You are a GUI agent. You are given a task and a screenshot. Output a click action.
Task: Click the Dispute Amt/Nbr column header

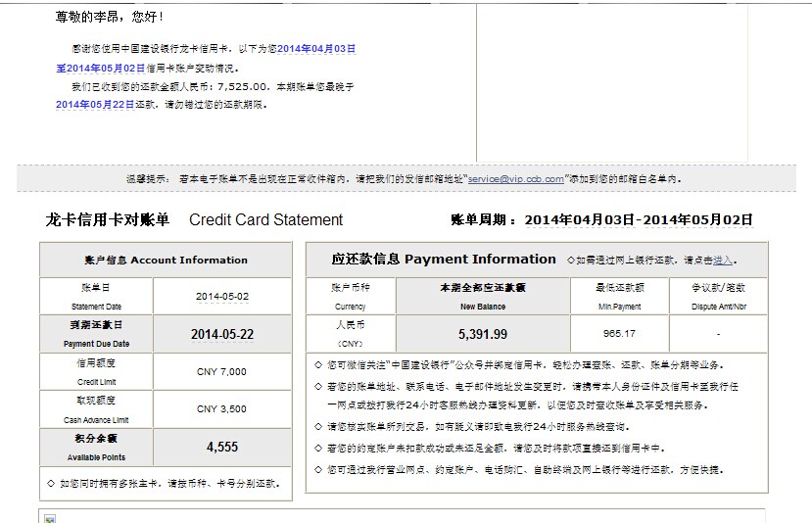click(x=718, y=296)
